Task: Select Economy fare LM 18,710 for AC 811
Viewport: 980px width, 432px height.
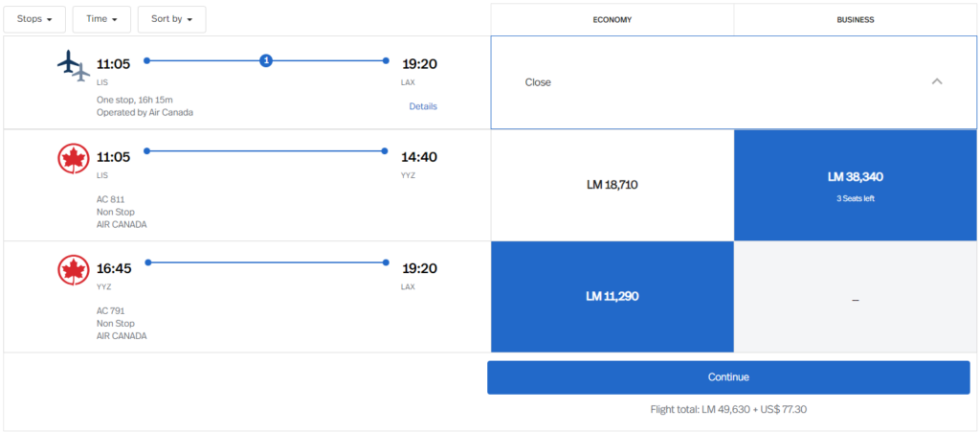Action: [612, 184]
